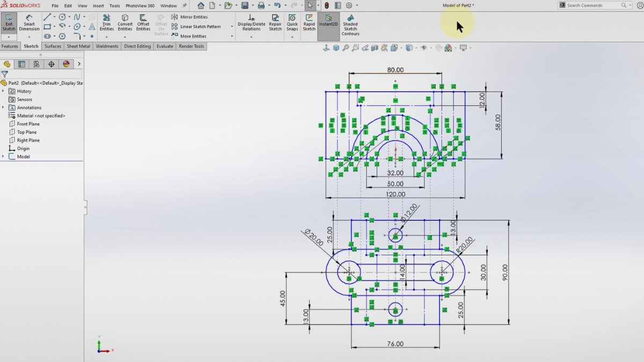Select the Line sketch tool
This screenshot has width=644, height=362.
pyautogui.click(x=47, y=17)
